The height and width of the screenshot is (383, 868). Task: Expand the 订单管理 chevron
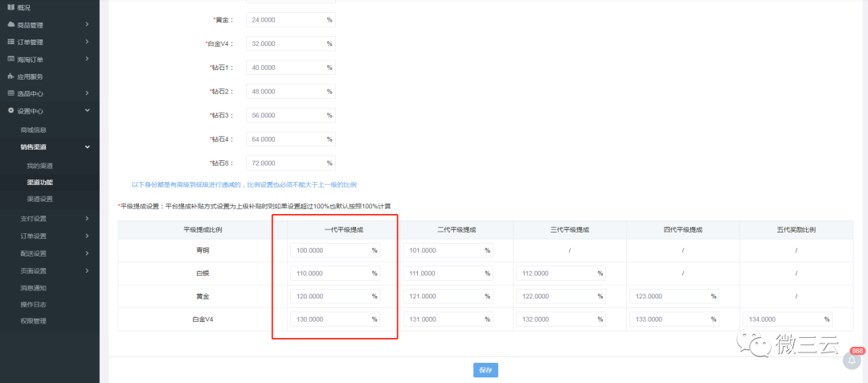coord(88,42)
